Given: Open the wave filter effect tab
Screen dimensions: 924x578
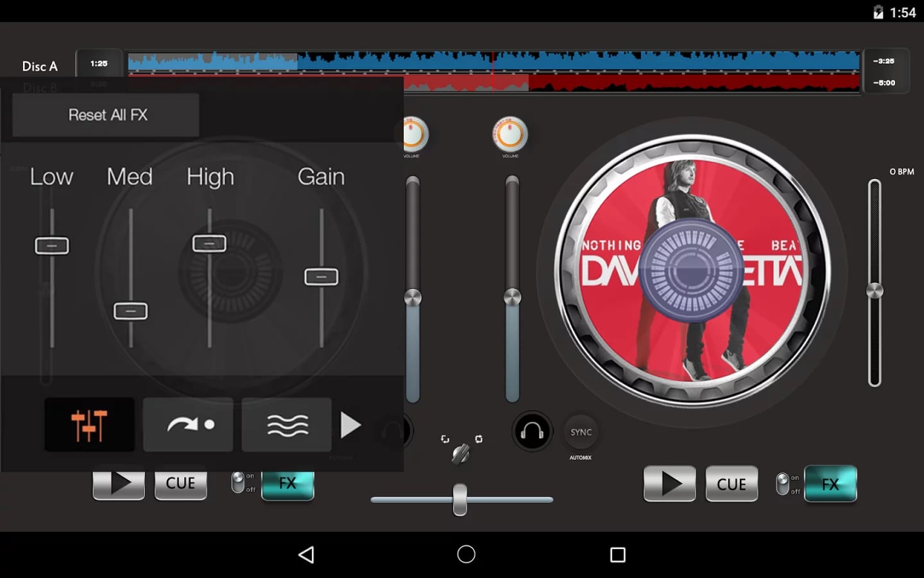Looking at the screenshot, I should [x=287, y=425].
